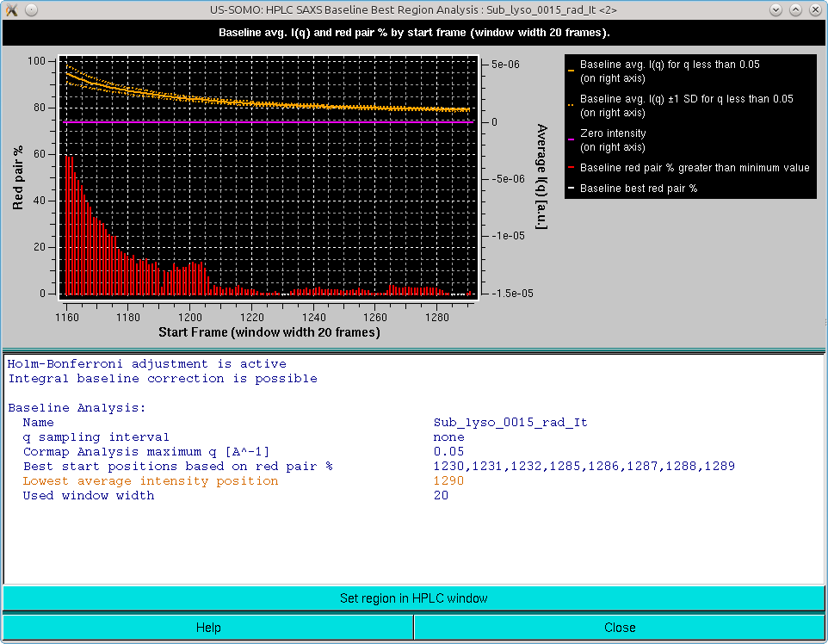Screen dimensions: 828x644
Task: Click the Lowest average intensity position value 1290
Action: tap(448, 480)
